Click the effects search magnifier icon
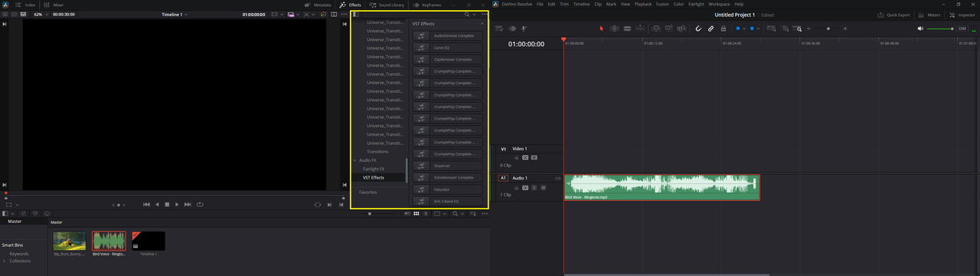 467,15
